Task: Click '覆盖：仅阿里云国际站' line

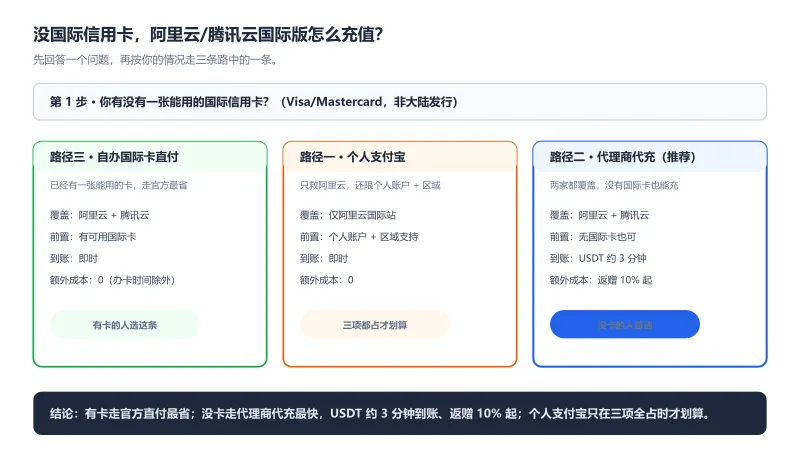Action: [x=348, y=215]
